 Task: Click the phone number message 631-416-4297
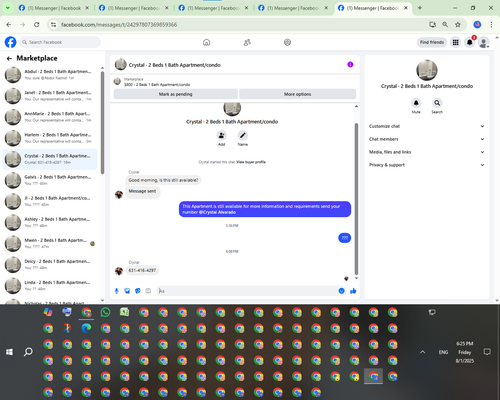[142, 270]
